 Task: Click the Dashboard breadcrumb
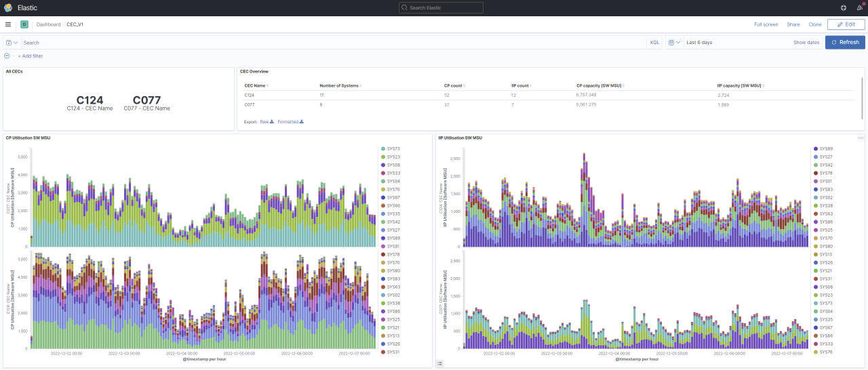click(x=48, y=24)
